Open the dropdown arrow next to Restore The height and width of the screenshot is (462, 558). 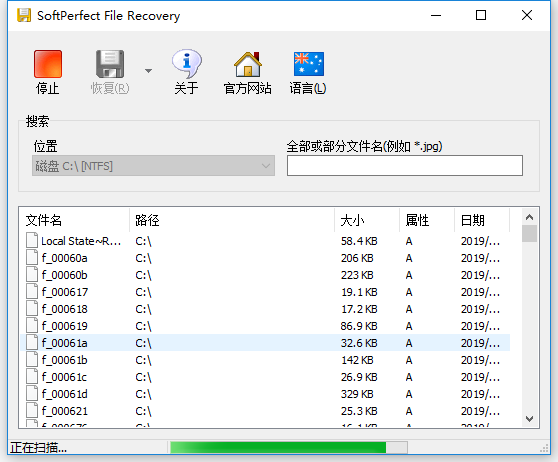point(148,71)
